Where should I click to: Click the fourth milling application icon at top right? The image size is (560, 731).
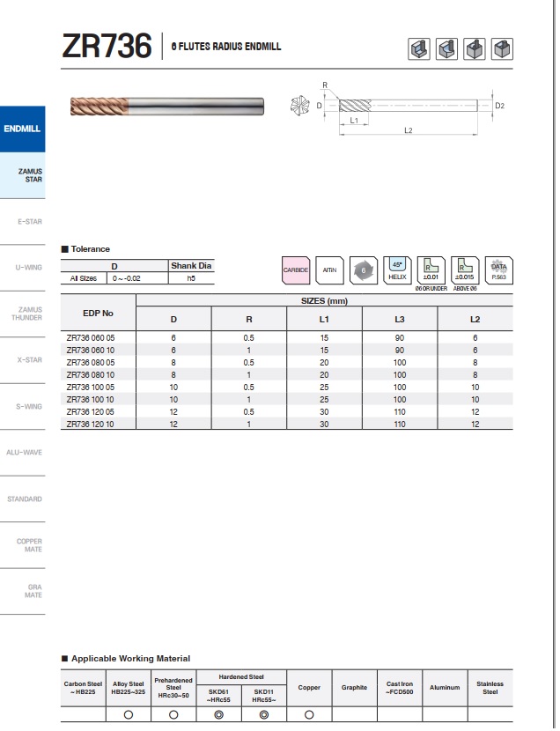pos(502,49)
